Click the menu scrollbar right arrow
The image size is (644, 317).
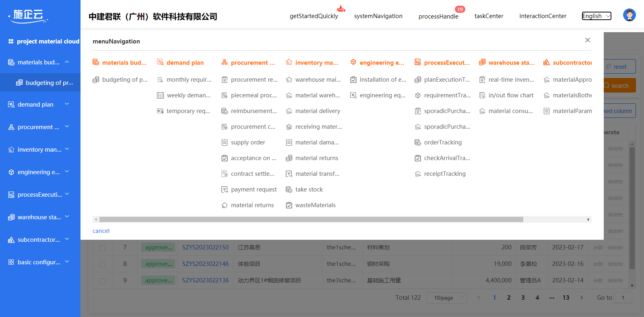point(588,220)
